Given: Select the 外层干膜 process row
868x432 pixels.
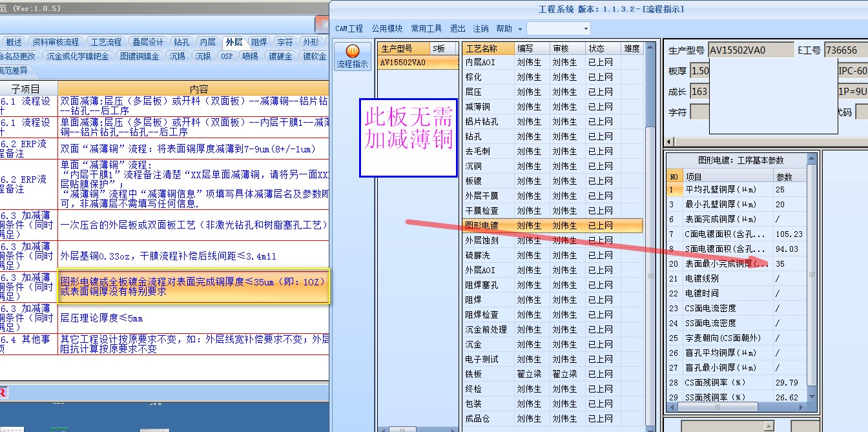Looking at the screenshot, I should [x=553, y=196].
